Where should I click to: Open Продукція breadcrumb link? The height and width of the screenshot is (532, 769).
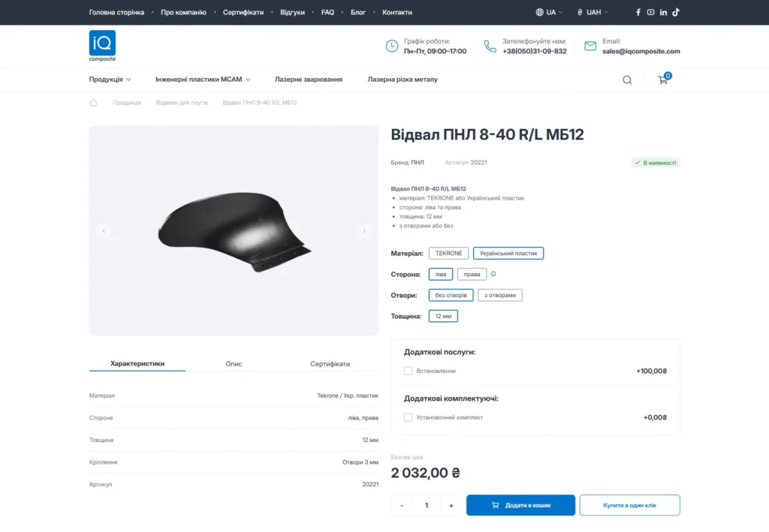(127, 103)
